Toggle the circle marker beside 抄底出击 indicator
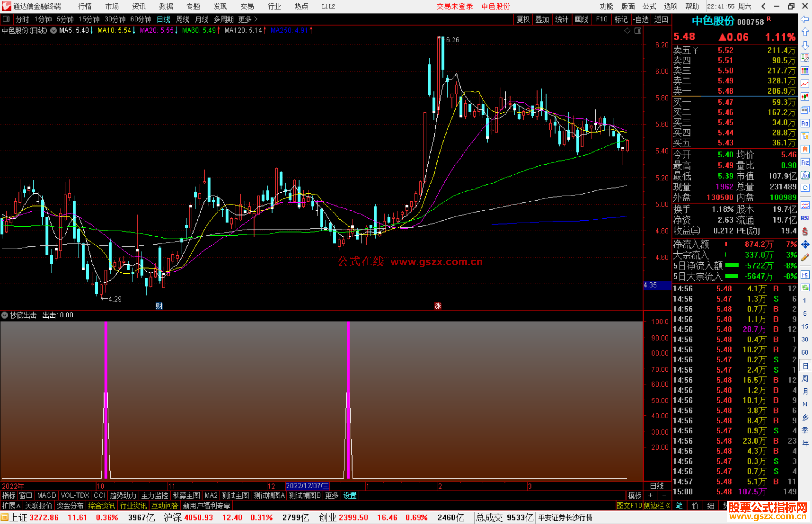 [x=5, y=315]
